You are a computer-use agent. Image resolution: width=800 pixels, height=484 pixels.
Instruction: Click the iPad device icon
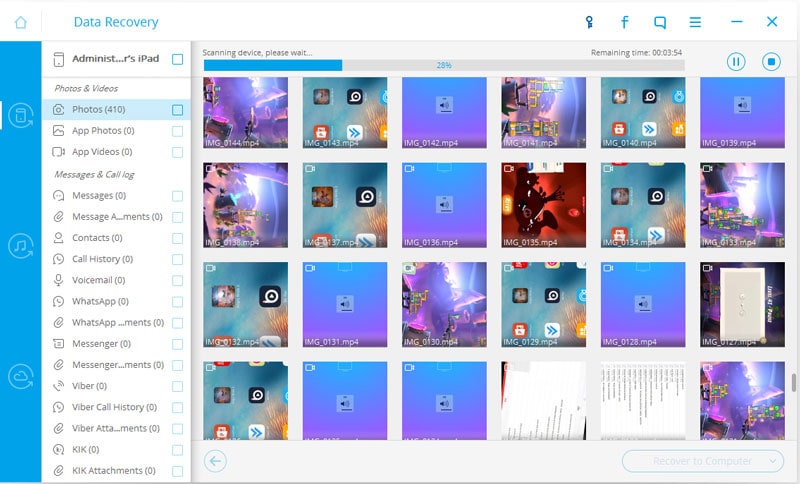point(59,59)
